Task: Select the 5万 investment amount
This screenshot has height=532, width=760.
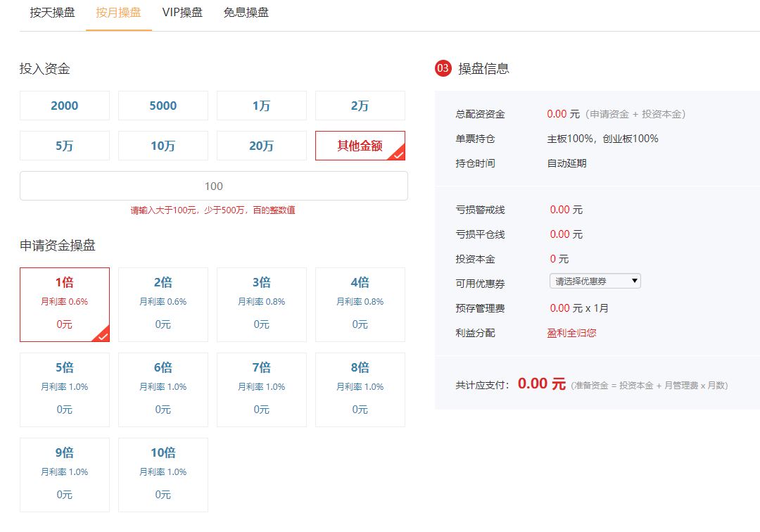Action: coord(64,145)
